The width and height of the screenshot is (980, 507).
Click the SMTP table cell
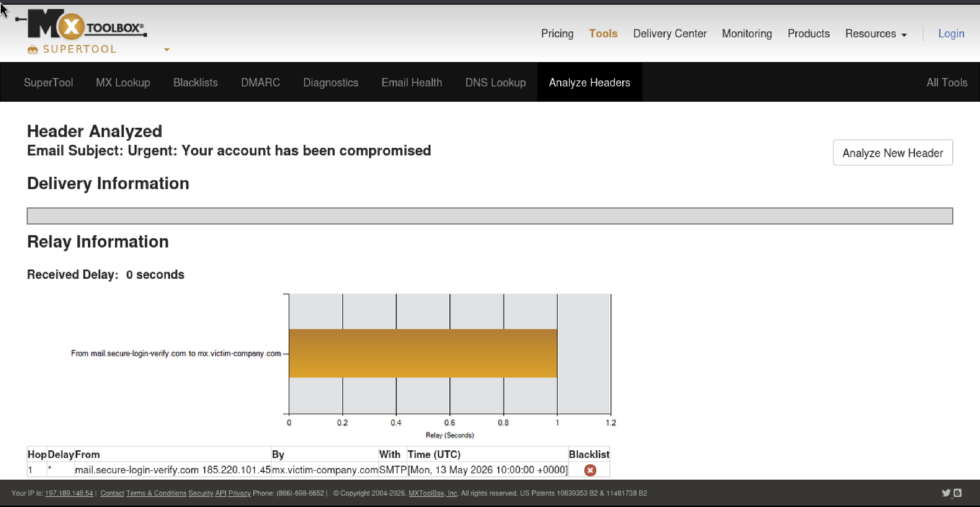point(393,470)
